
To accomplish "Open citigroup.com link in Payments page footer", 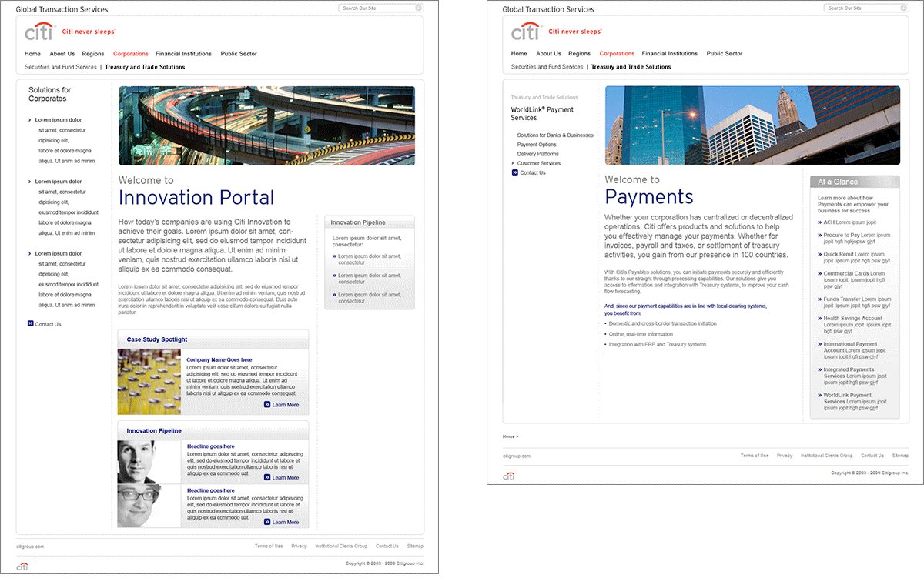I will click(x=517, y=456).
